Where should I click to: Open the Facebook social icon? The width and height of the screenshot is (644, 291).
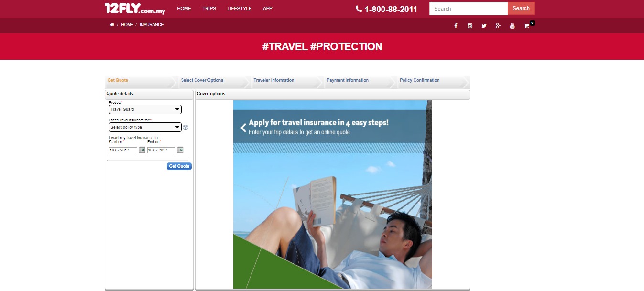456,26
